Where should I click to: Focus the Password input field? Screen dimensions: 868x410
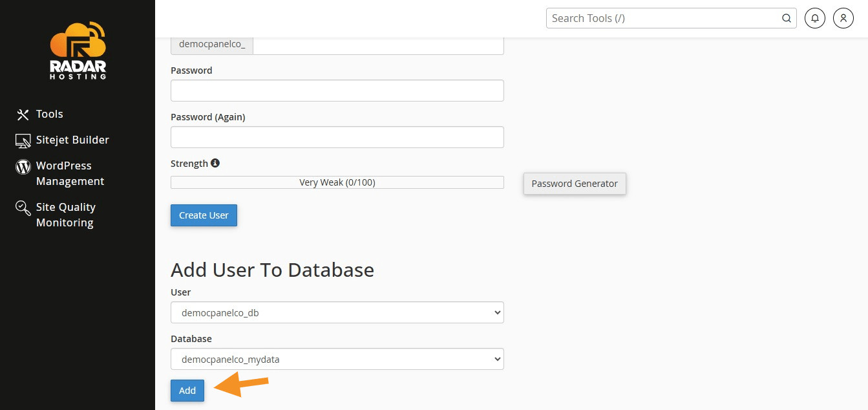tap(337, 91)
